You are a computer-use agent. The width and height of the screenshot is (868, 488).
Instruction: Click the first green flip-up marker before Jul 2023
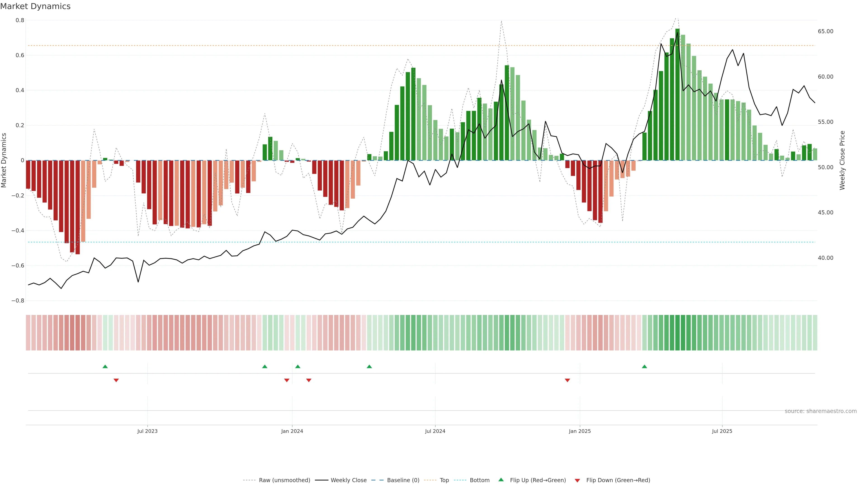105,366
